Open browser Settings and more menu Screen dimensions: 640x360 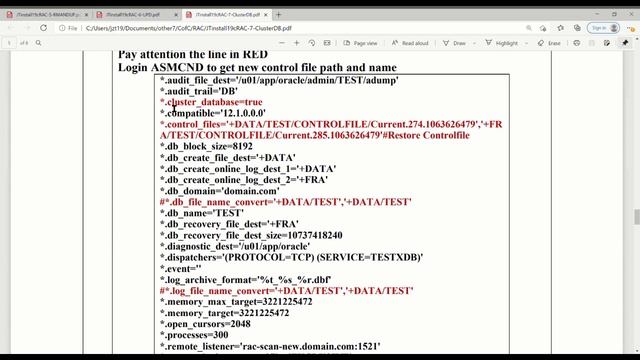click(631, 28)
